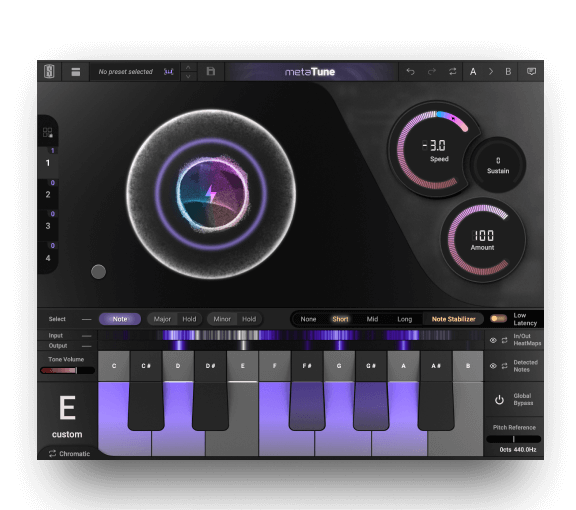Click the Note Stabilizer label
576x510 pixels.
(453, 319)
